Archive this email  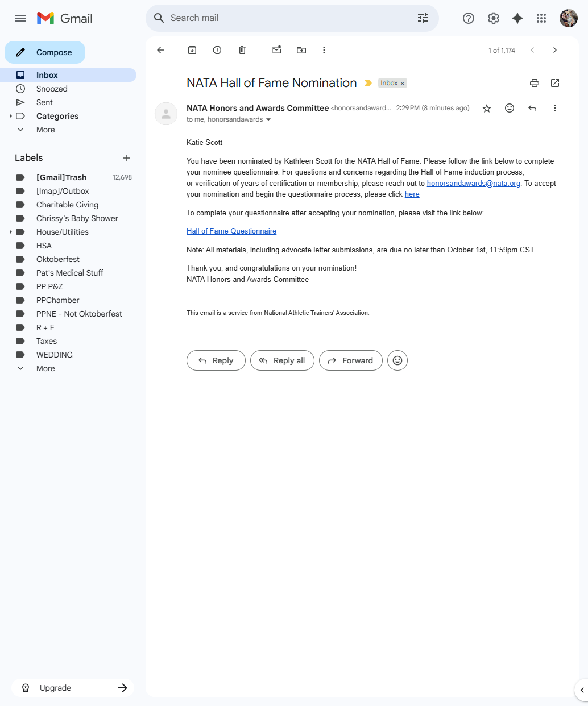click(x=192, y=50)
